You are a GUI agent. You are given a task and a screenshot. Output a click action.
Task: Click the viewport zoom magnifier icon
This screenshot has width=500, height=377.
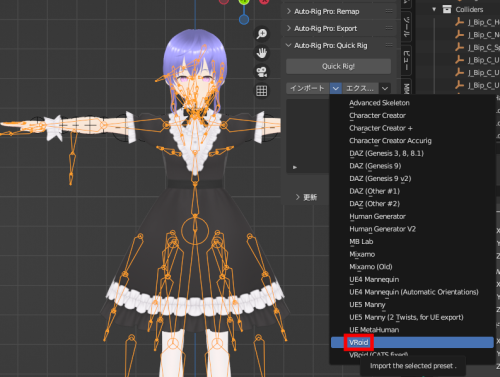click(x=262, y=34)
